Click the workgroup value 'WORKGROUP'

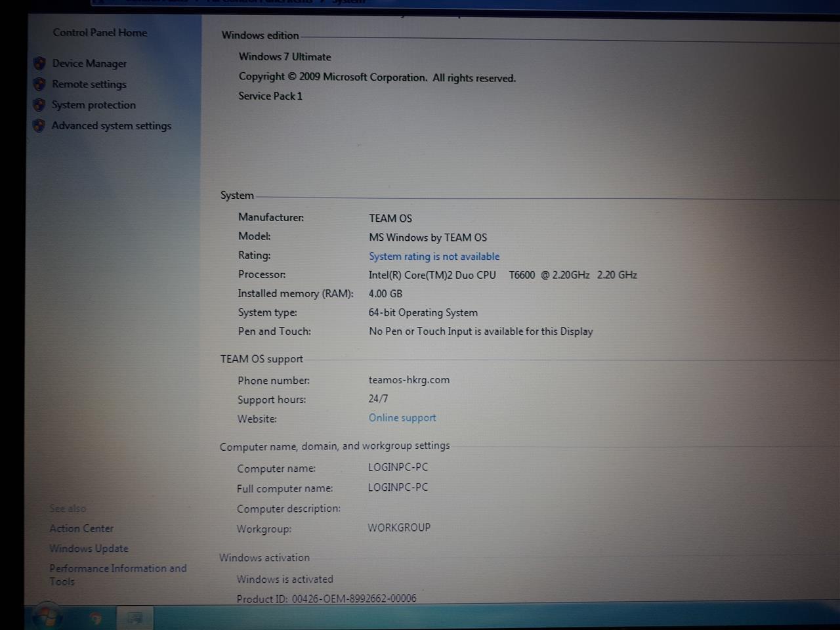399,528
